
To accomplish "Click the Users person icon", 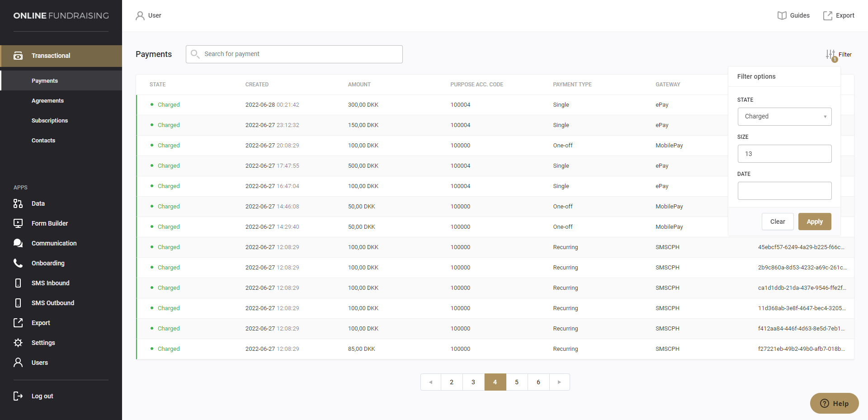I will click(x=18, y=363).
